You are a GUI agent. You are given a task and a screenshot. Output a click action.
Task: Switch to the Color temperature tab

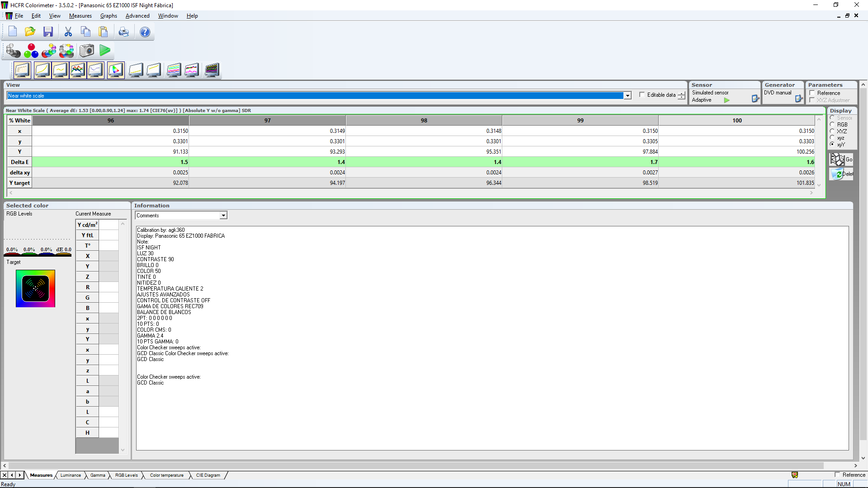[166, 475]
